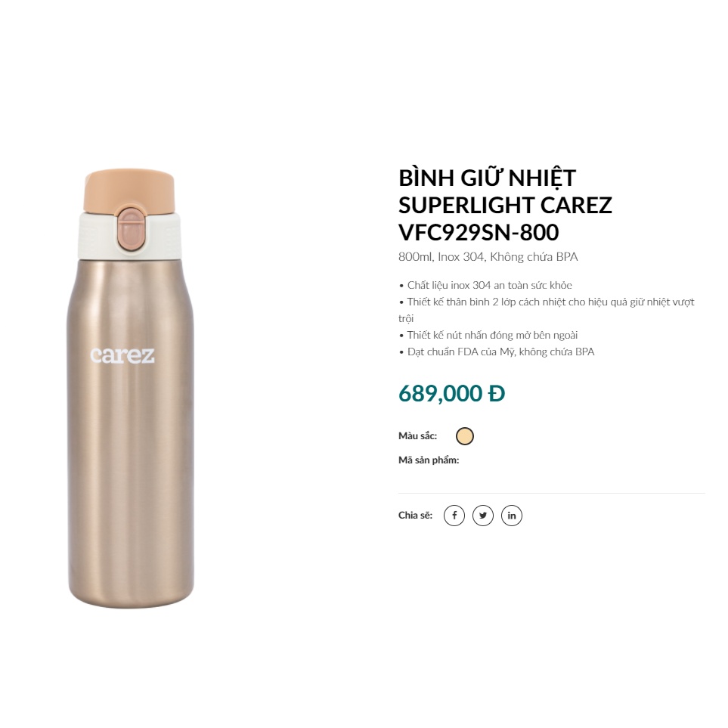Click the 689,000 Đ price

(x=452, y=394)
